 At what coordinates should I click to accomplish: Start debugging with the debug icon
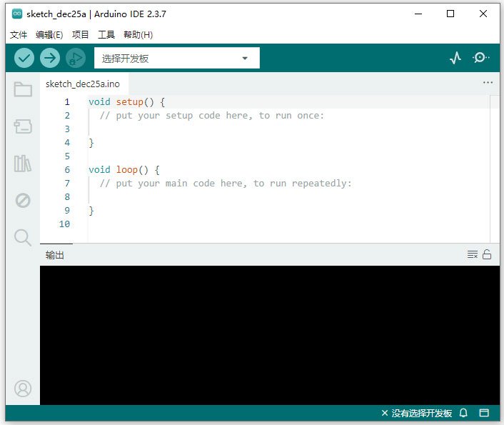76,59
